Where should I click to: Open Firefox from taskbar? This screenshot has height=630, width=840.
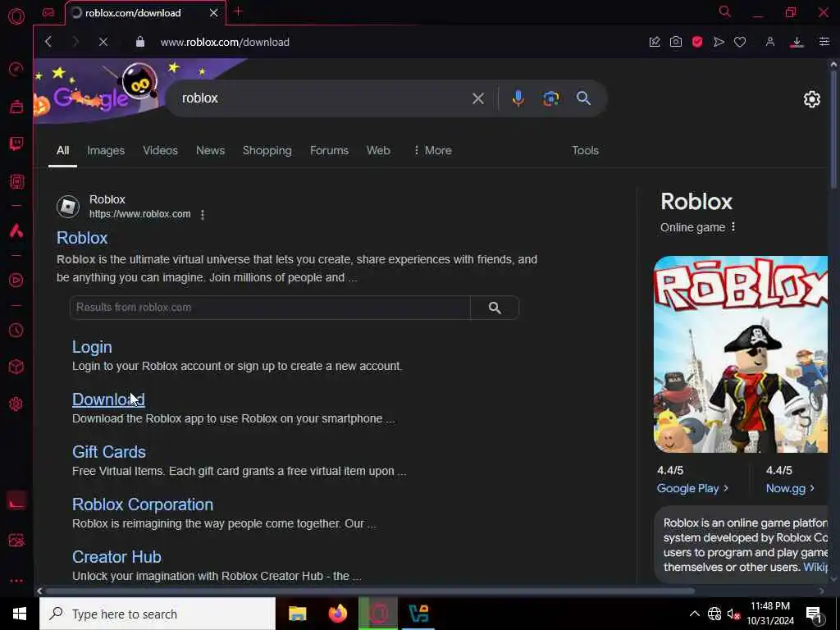coord(337,614)
